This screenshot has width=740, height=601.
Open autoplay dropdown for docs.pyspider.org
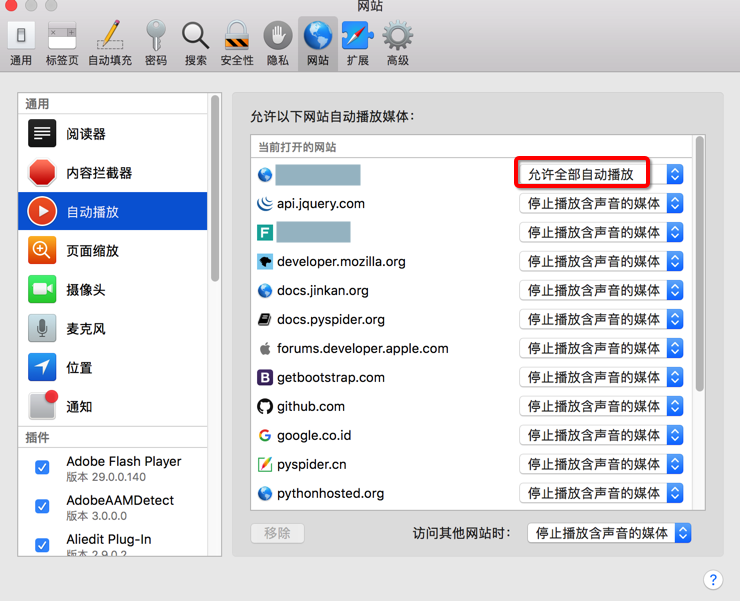(601, 319)
